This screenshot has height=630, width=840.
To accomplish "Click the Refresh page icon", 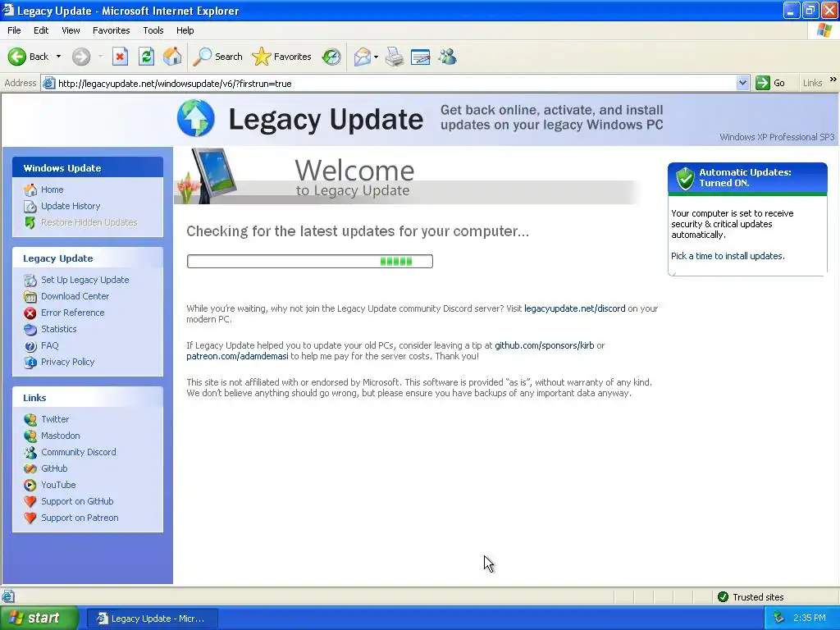I will [x=146, y=57].
